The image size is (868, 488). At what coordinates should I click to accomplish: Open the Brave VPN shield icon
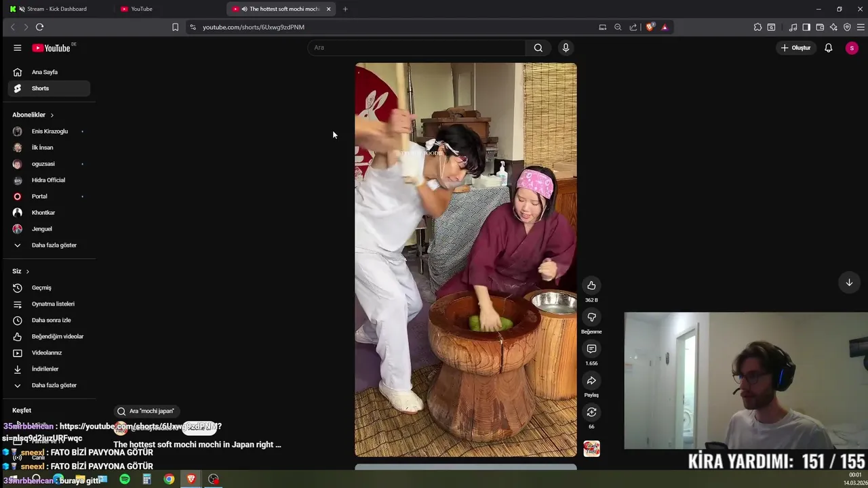click(847, 27)
